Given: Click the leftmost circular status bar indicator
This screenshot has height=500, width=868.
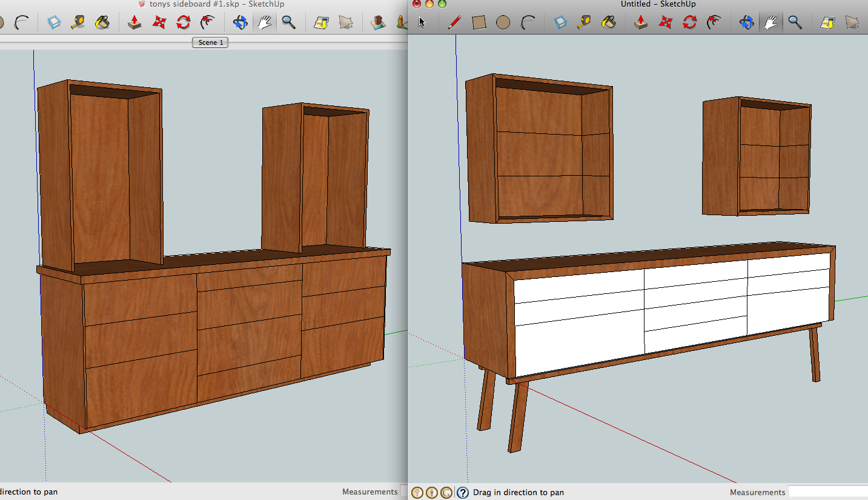Looking at the screenshot, I should pyautogui.click(x=417, y=492).
